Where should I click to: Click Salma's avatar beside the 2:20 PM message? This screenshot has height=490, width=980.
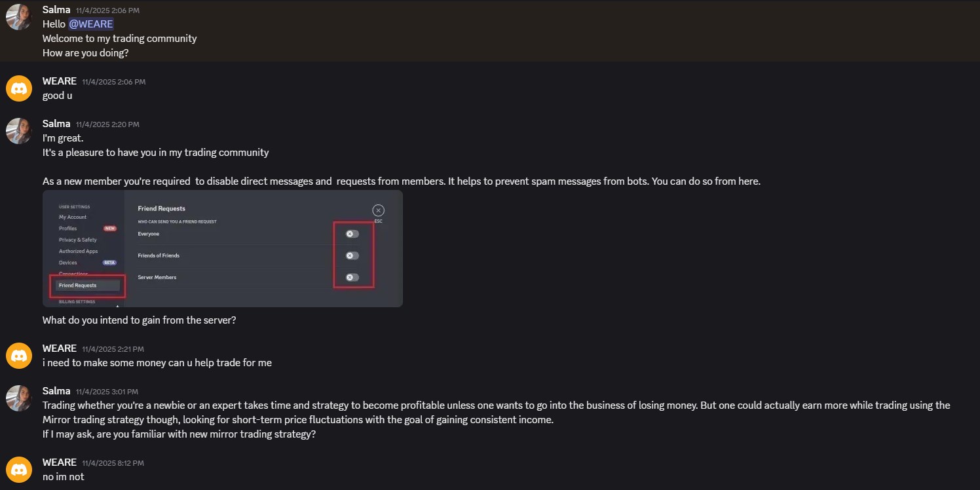point(19,130)
